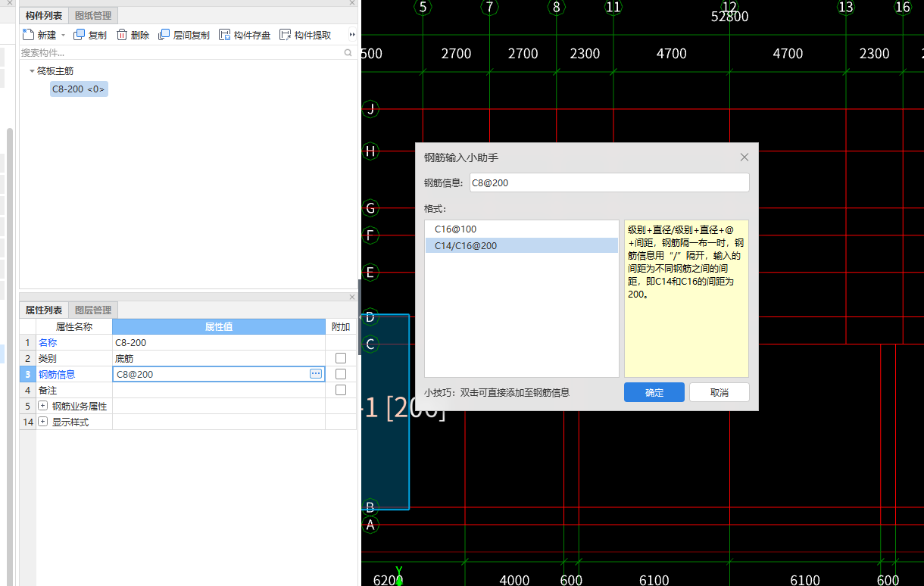The image size is (924, 586).
Task: Click the 属性值 column header
Action: click(218, 326)
